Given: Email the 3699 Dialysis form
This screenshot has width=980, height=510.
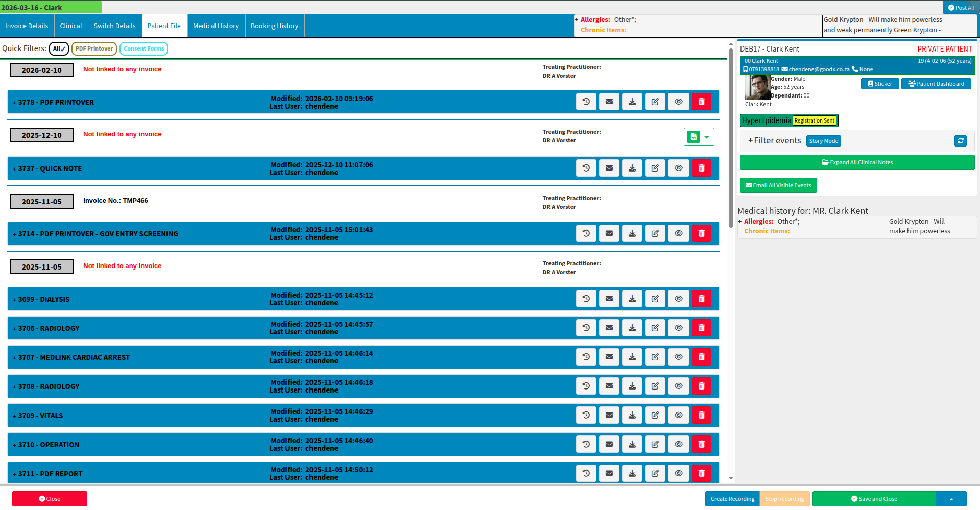Looking at the screenshot, I should pyautogui.click(x=609, y=299).
